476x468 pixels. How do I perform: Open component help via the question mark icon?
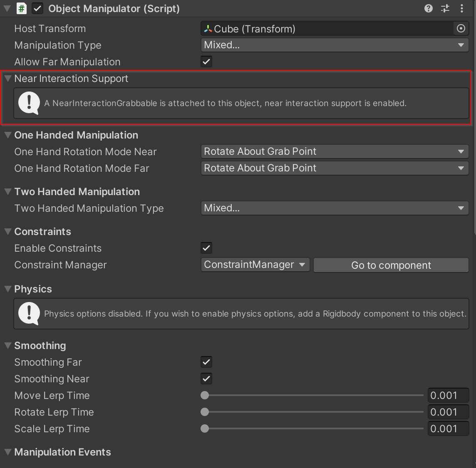pos(428,8)
